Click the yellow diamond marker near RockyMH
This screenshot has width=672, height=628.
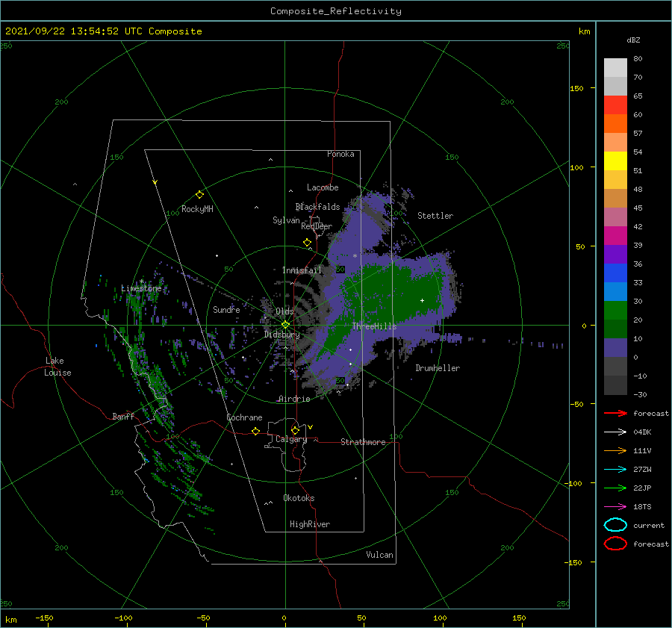point(199,195)
